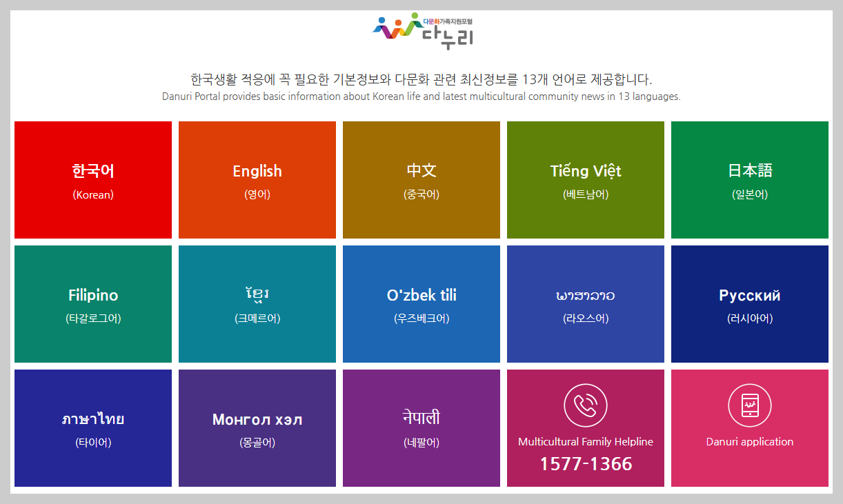
Task: Choose the 中文 Chinese language tile
Action: pos(421,179)
